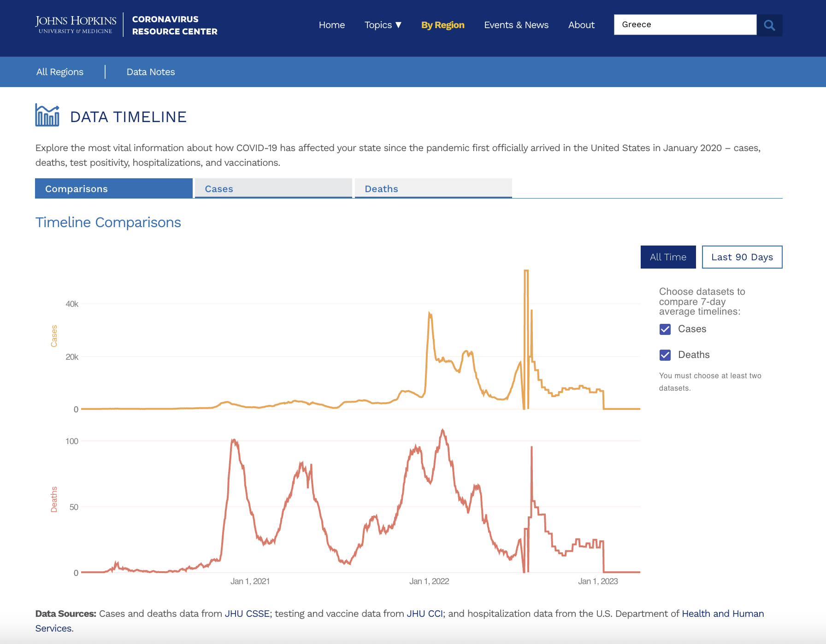Go to By Region page
This screenshot has width=826, height=644.
tap(442, 25)
